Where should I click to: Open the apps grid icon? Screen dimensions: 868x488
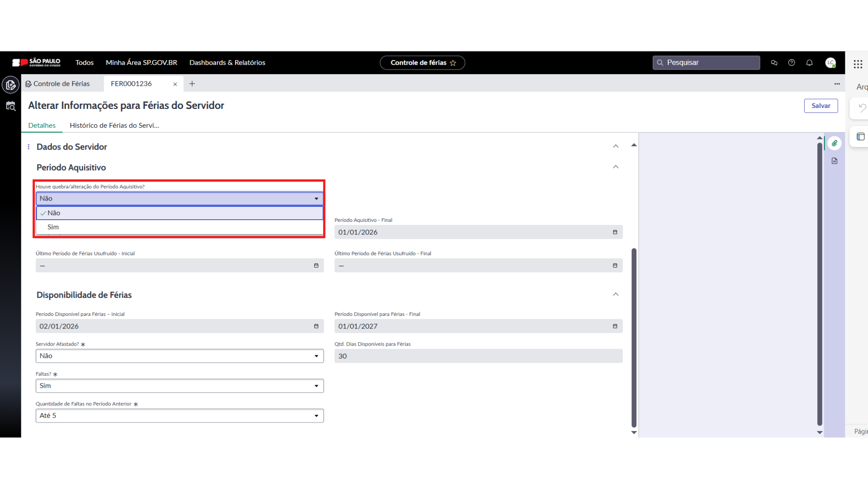[x=858, y=64]
